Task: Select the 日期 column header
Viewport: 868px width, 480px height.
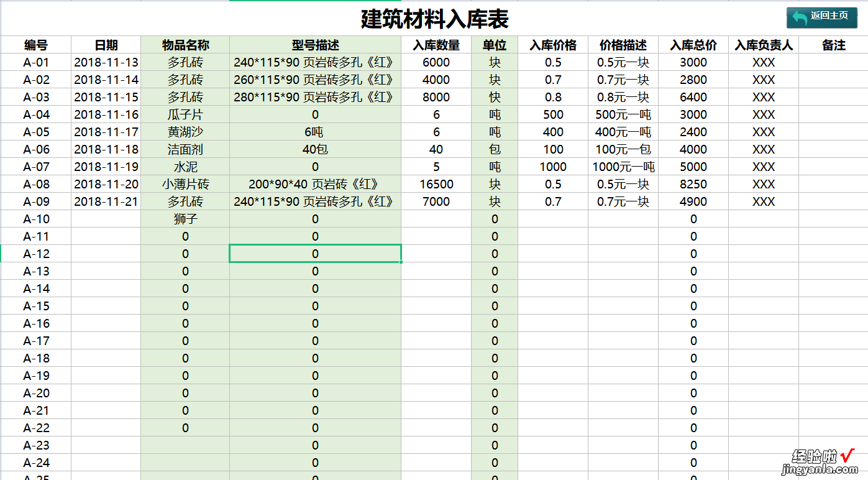Action: (106, 45)
